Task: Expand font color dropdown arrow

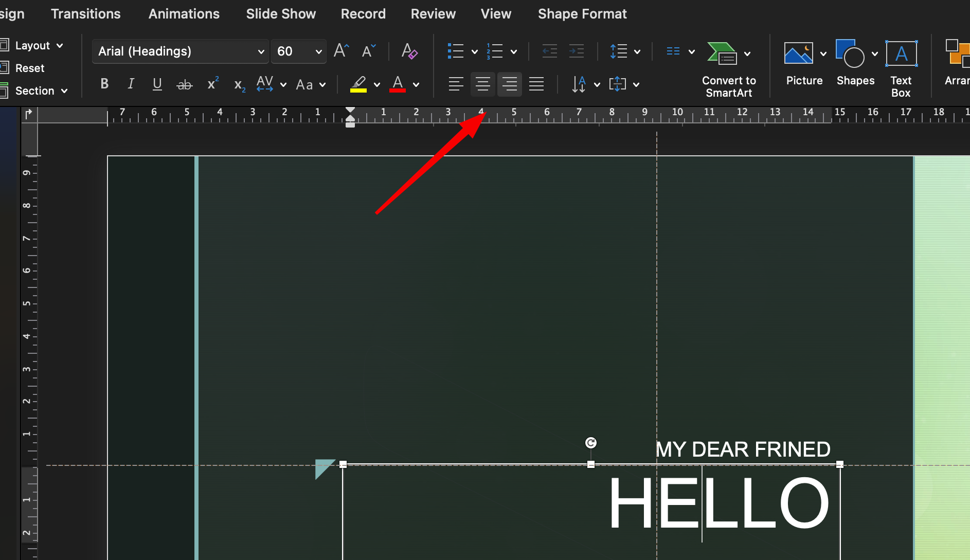Action: (416, 85)
